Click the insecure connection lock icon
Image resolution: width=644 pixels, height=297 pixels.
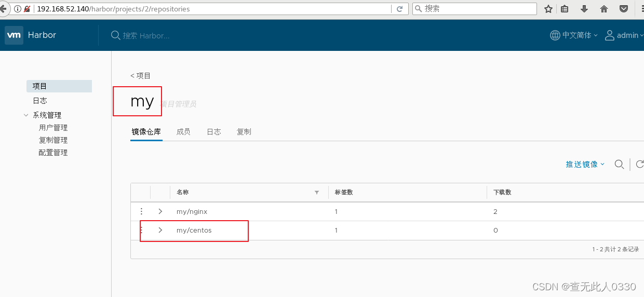27,9
